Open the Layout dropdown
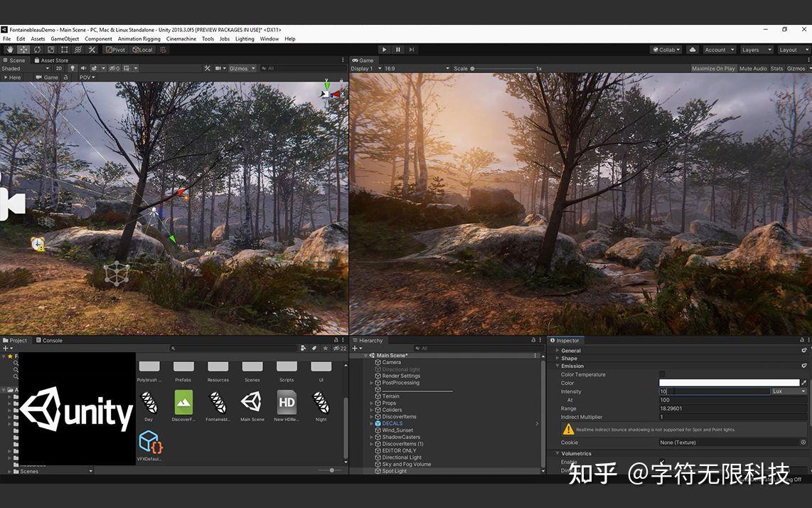The height and width of the screenshot is (508, 812). point(794,50)
